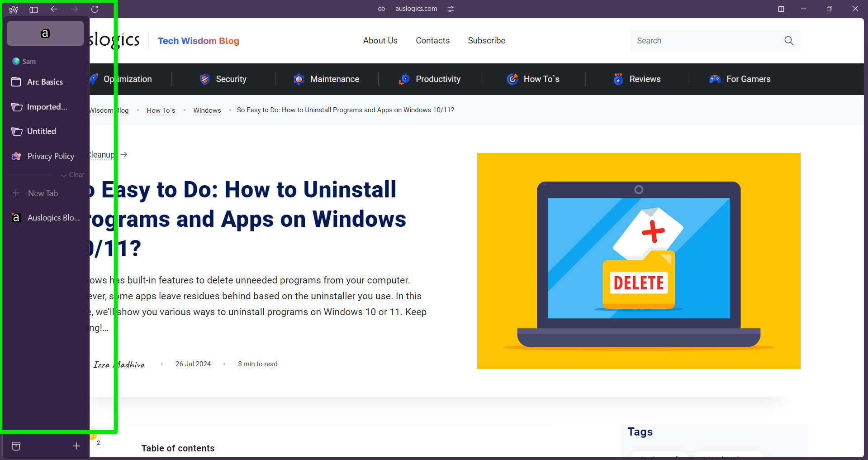Screen dimensions: 868x460
Task: Copy the page link using chain icon
Action: (381, 9)
